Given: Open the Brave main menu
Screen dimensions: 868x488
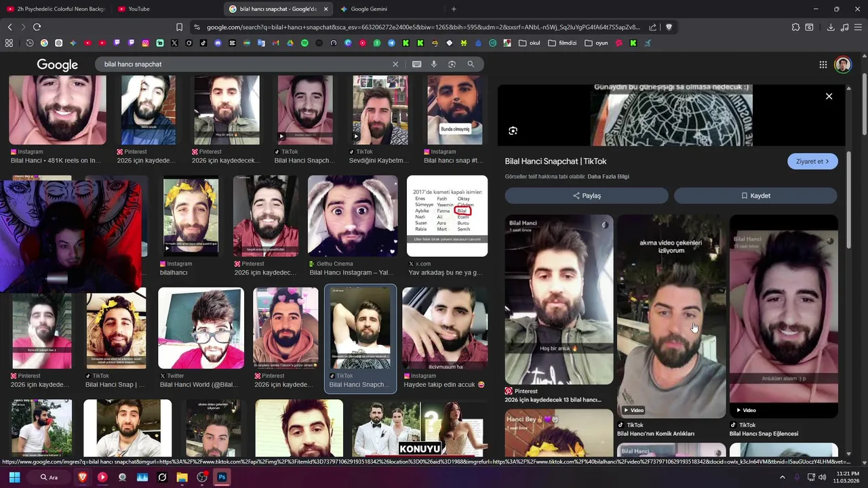Looking at the screenshot, I should (859, 27).
